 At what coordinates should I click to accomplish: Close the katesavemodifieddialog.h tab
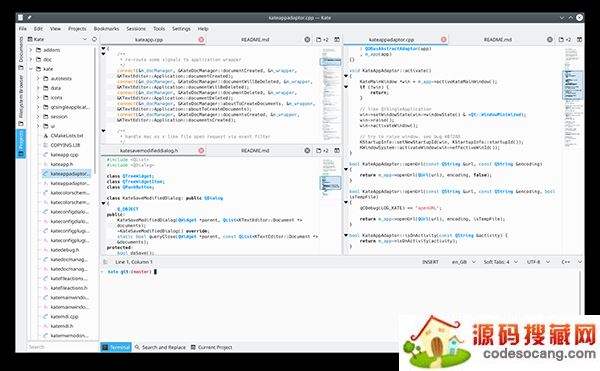click(201, 150)
